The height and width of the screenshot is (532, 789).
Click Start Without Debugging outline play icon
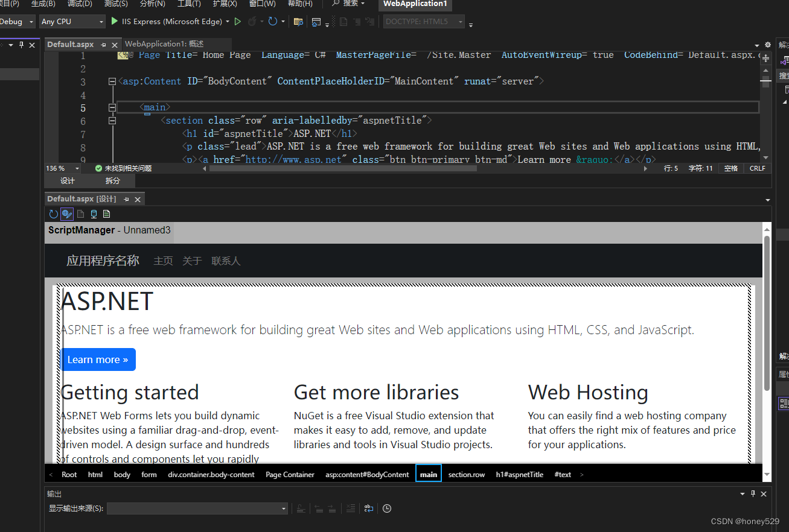(x=238, y=21)
